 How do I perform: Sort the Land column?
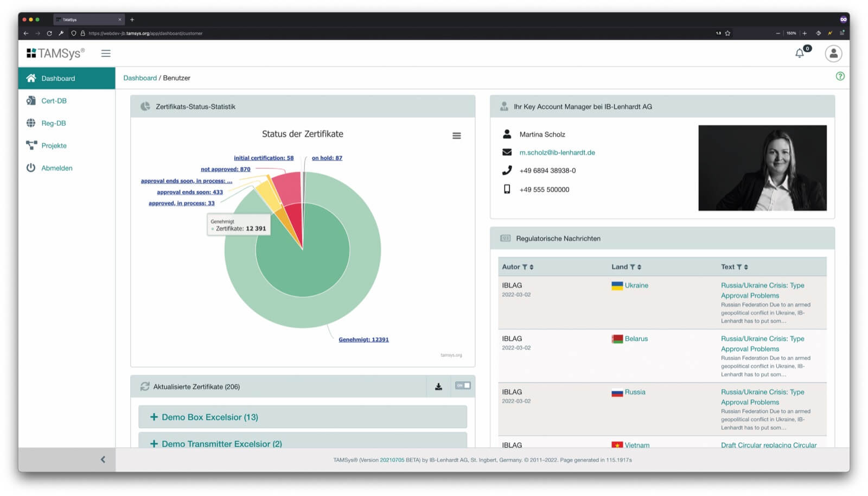tap(640, 267)
